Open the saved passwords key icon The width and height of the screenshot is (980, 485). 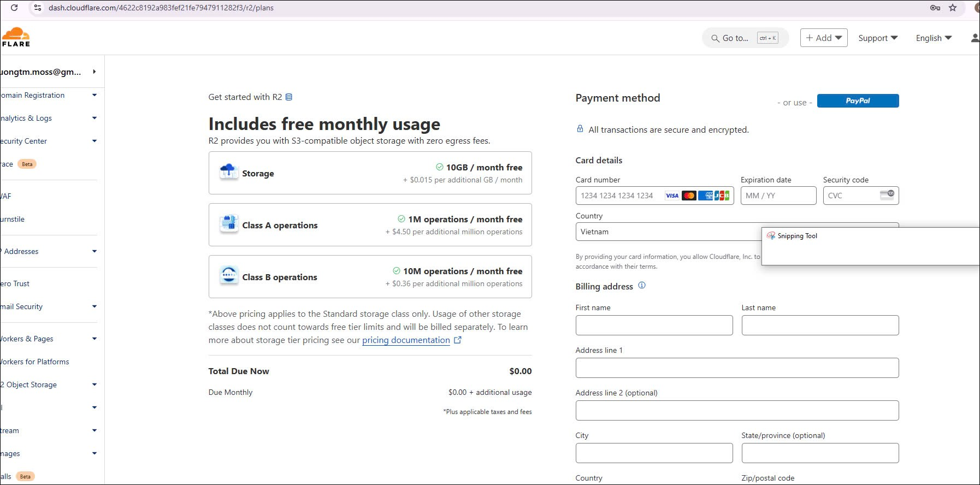coord(935,8)
